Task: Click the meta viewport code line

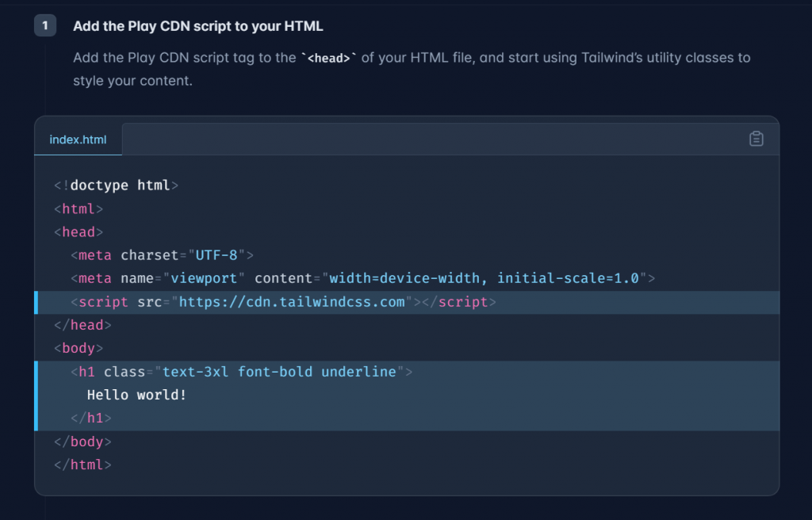Action: pos(362,278)
